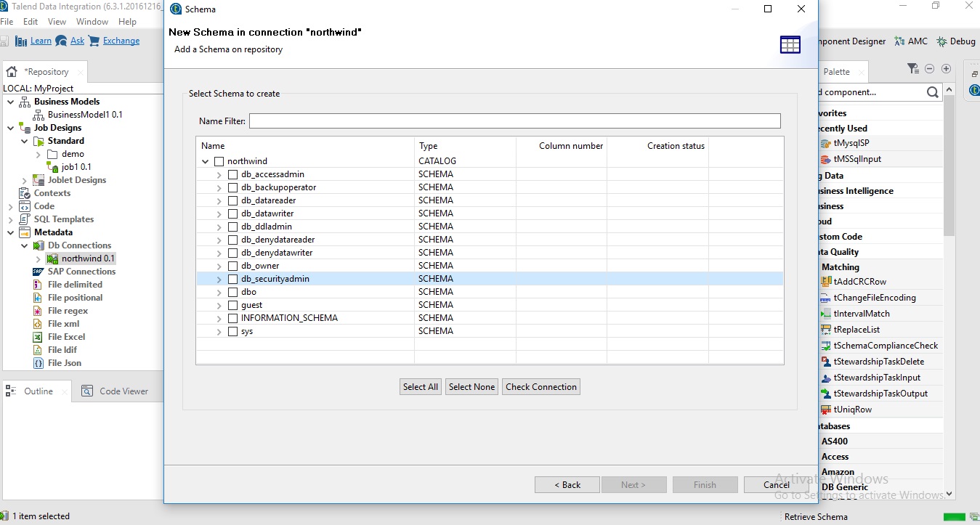Tick the INFORMATION_SCHEMA checkbox
The width and height of the screenshot is (980, 525).
[x=232, y=318]
